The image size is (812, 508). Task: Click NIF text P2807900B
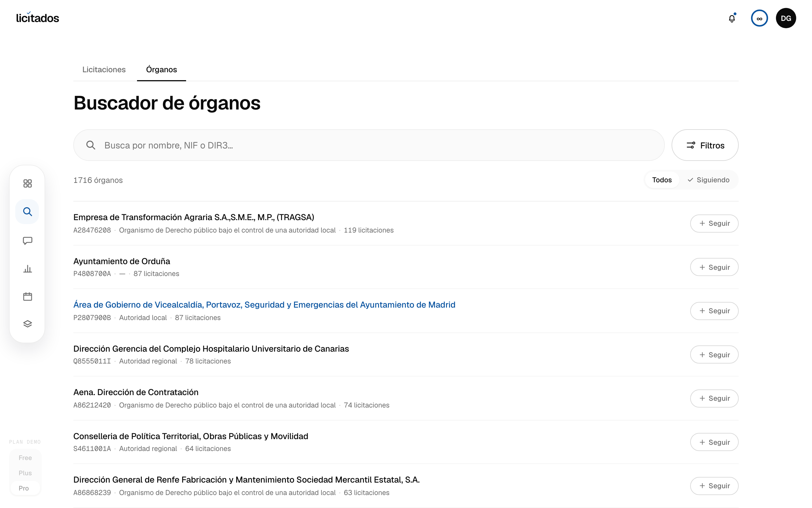(92, 318)
